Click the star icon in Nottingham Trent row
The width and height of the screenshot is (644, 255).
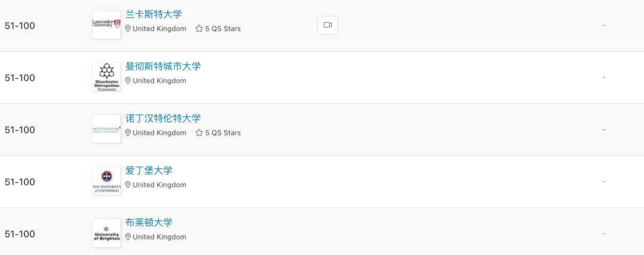199,133
